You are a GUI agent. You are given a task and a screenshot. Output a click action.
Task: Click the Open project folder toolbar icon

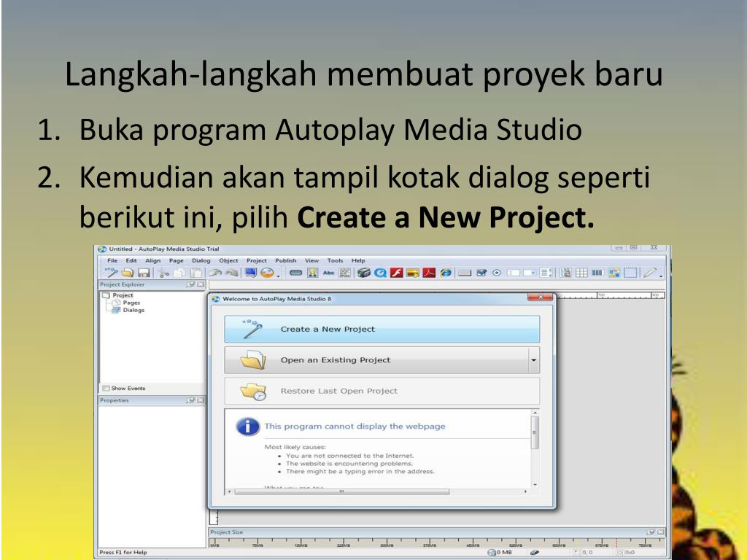pyautogui.click(x=127, y=273)
